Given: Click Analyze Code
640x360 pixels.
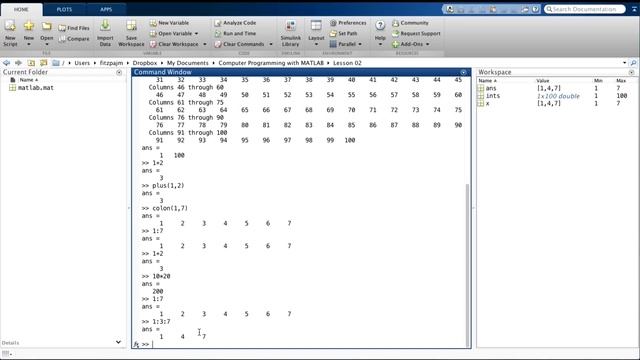Looking at the screenshot, I should coord(235,23).
